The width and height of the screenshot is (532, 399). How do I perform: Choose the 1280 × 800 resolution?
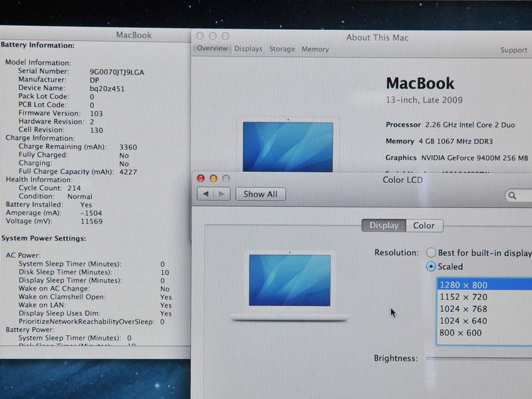coord(485,285)
